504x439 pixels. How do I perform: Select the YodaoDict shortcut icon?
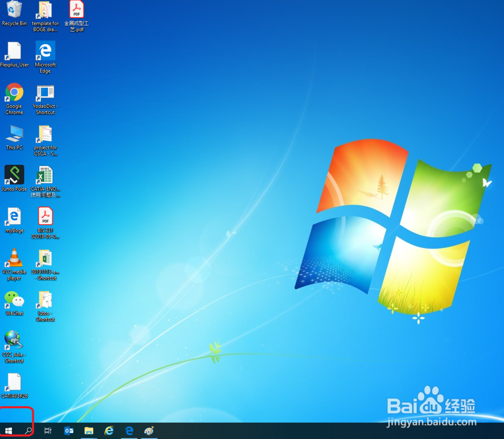click(x=45, y=93)
